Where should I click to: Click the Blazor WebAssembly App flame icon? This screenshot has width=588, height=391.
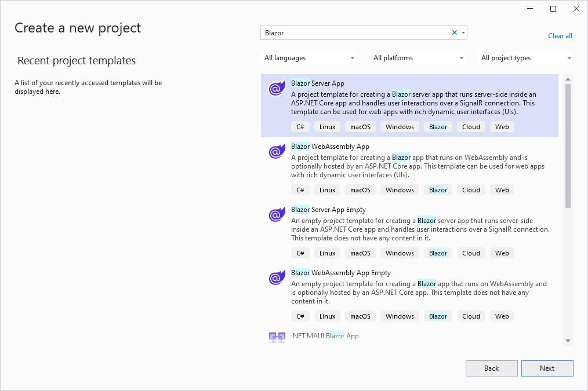(x=276, y=151)
